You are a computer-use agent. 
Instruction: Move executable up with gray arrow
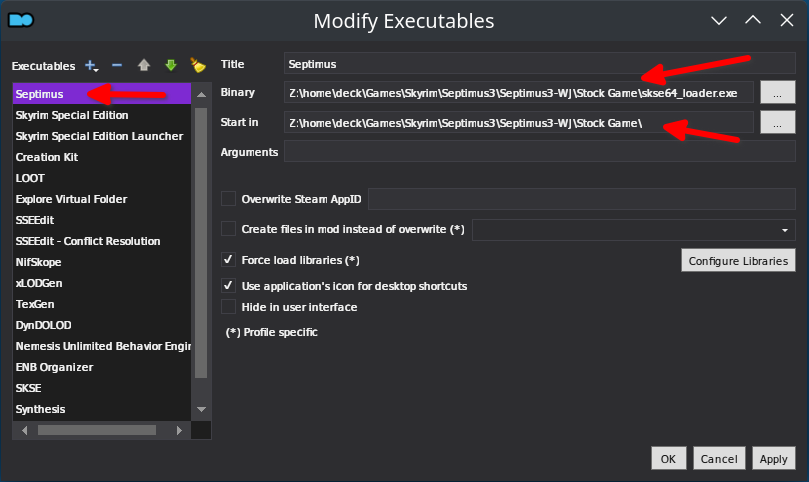144,65
